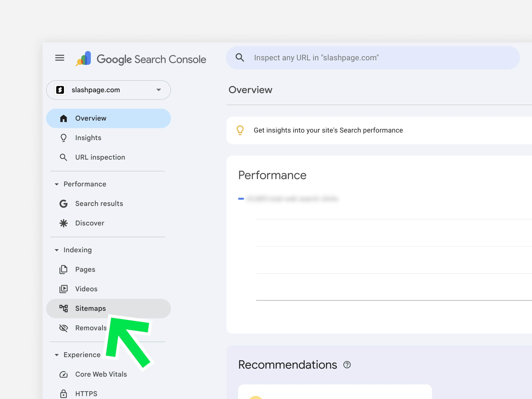Open the Videos indexing report

coord(86,289)
